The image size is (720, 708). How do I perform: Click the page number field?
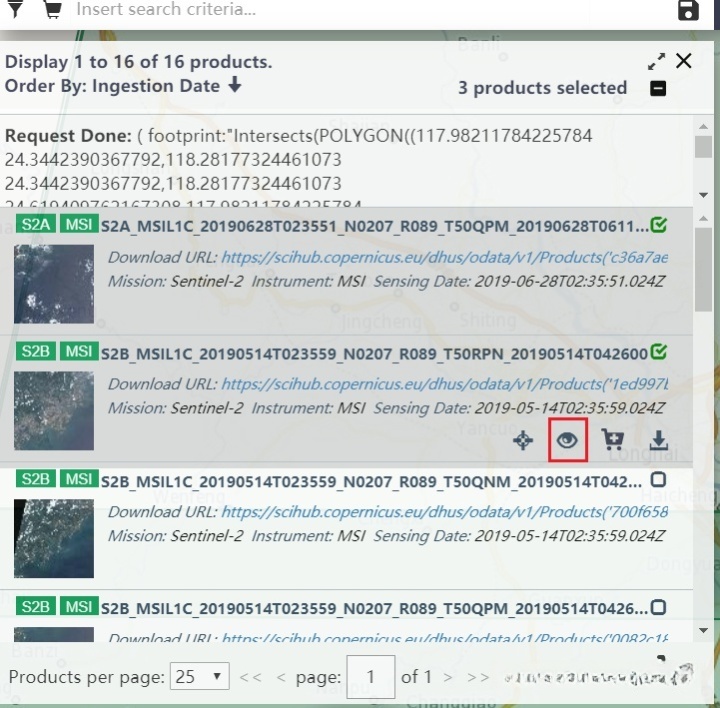(371, 676)
